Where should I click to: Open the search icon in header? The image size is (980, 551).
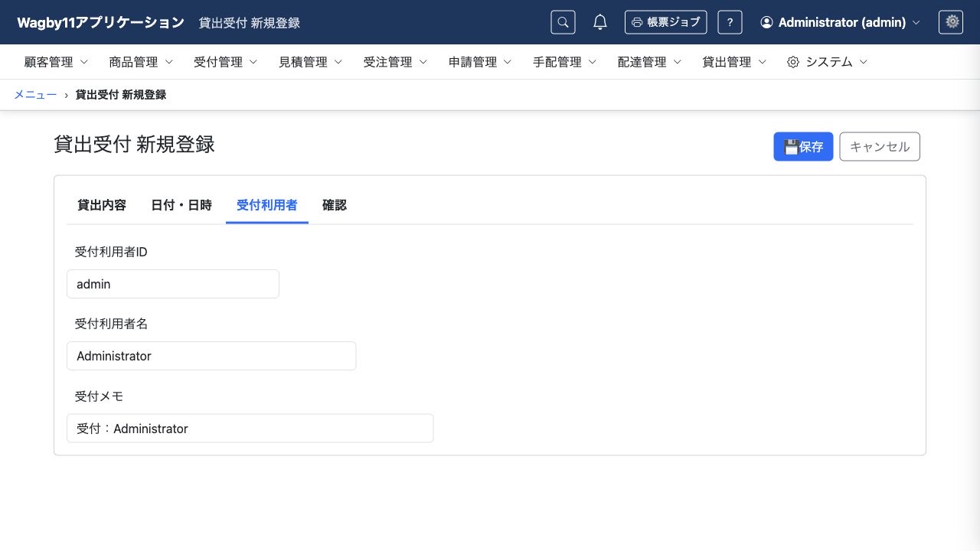[x=563, y=22]
